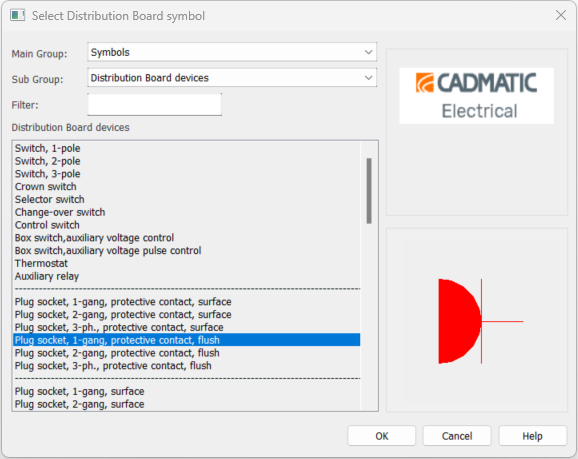578x459 pixels.
Task: Select Plug socket, 1-gang, surface entry
Action: tap(187, 391)
